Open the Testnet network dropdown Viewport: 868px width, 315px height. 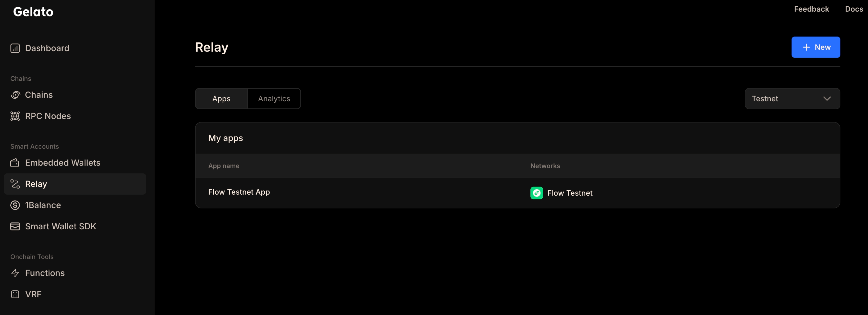(792, 98)
